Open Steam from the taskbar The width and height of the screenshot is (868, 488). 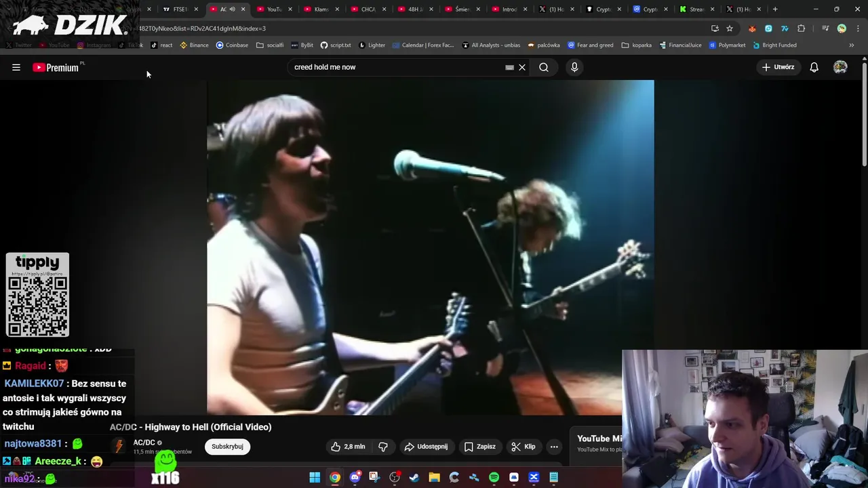point(414,477)
